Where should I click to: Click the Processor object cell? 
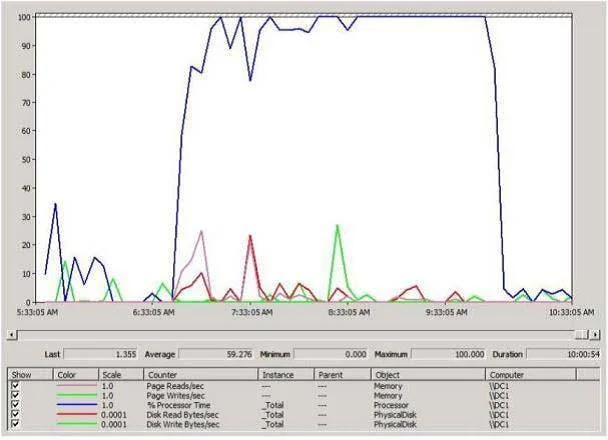pos(391,405)
